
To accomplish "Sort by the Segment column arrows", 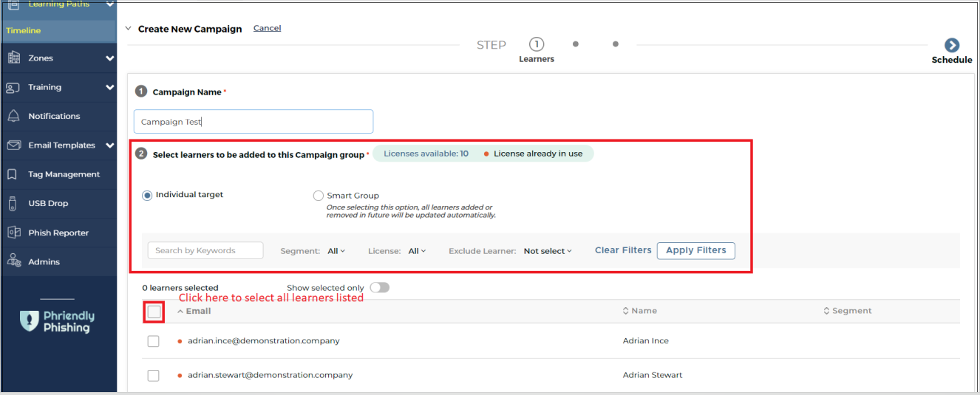I will [x=826, y=311].
